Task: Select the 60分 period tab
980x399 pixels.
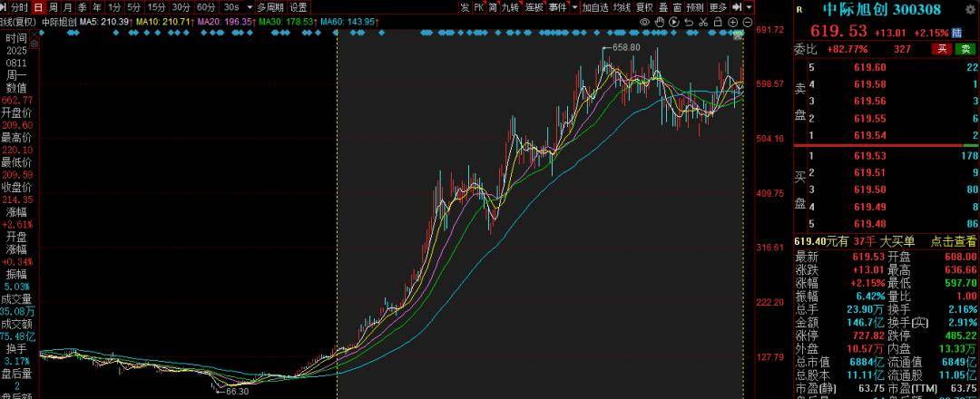Action: pyautogui.click(x=206, y=7)
